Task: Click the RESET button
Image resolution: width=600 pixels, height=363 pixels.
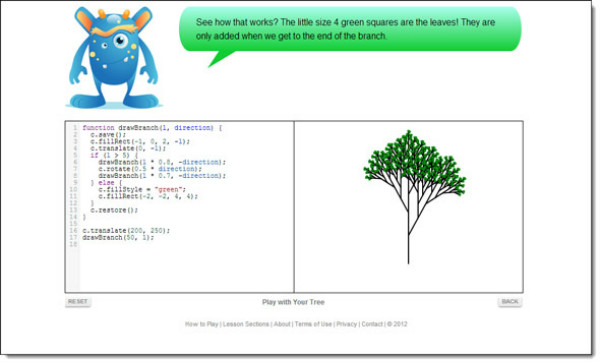Action: coord(78,302)
